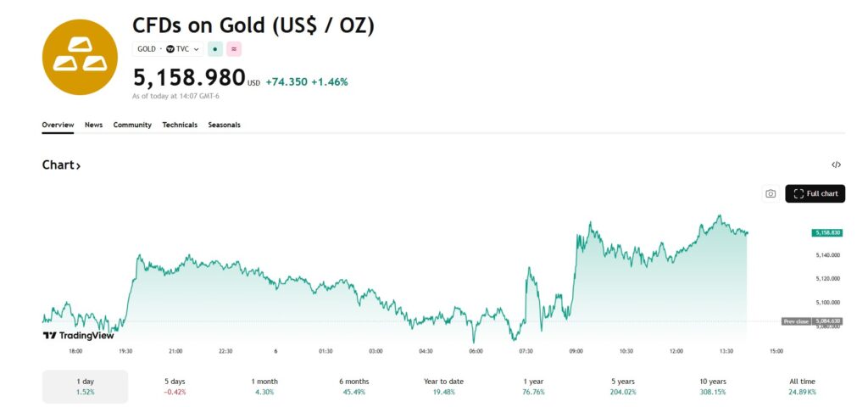Take a chart snapshot with the camera icon

point(771,193)
